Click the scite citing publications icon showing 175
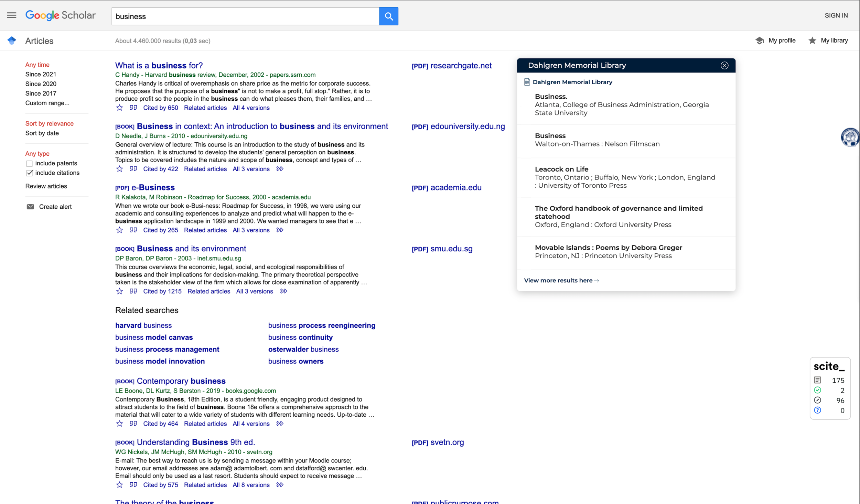 click(x=818, y=380)
